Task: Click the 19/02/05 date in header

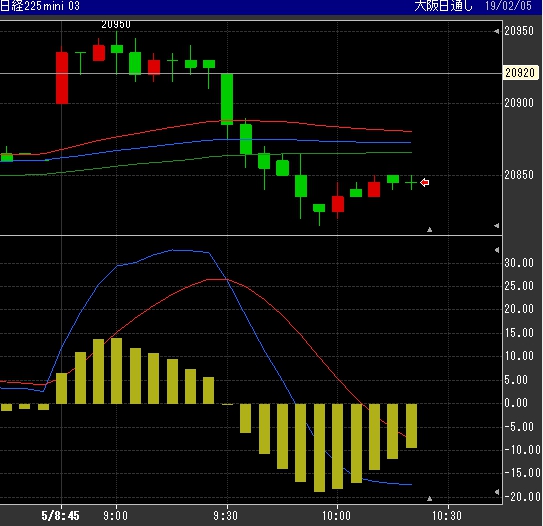Action: [508, 6]
